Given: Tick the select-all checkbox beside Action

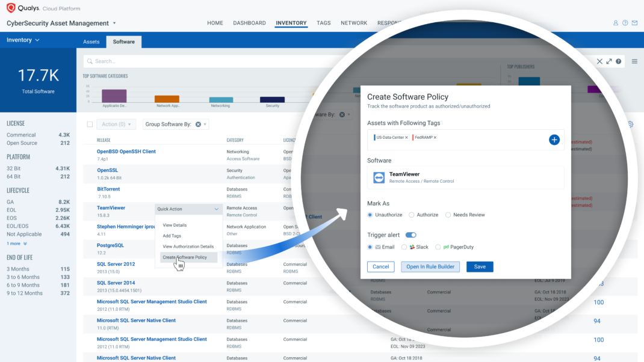Looking at the screenshot, I should (90, 124).
